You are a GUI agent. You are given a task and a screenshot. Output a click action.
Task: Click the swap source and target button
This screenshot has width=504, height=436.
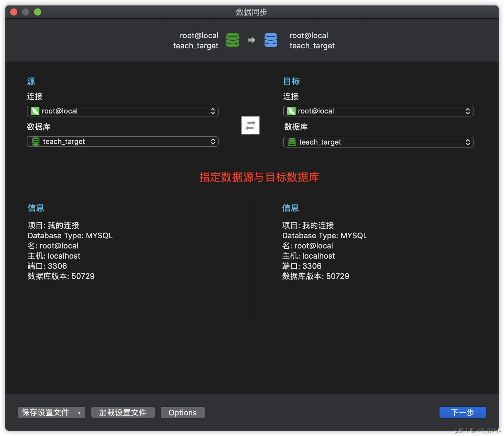pos(250,125)
